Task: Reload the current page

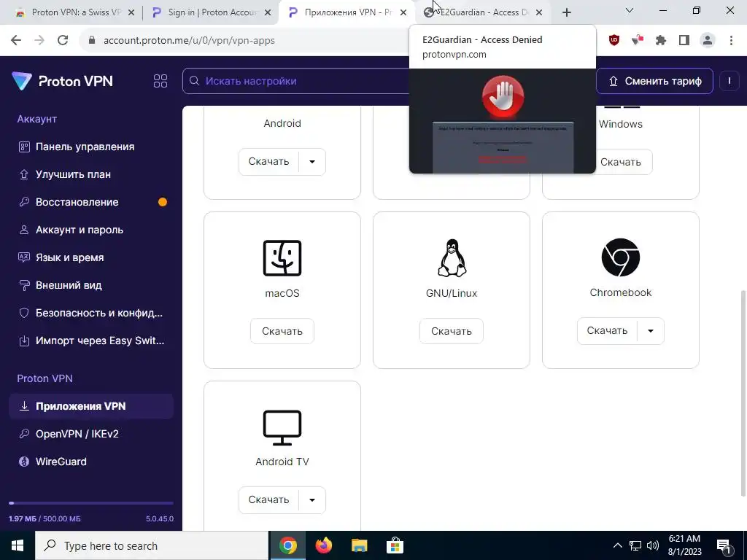Action: (x=63, y=41)
